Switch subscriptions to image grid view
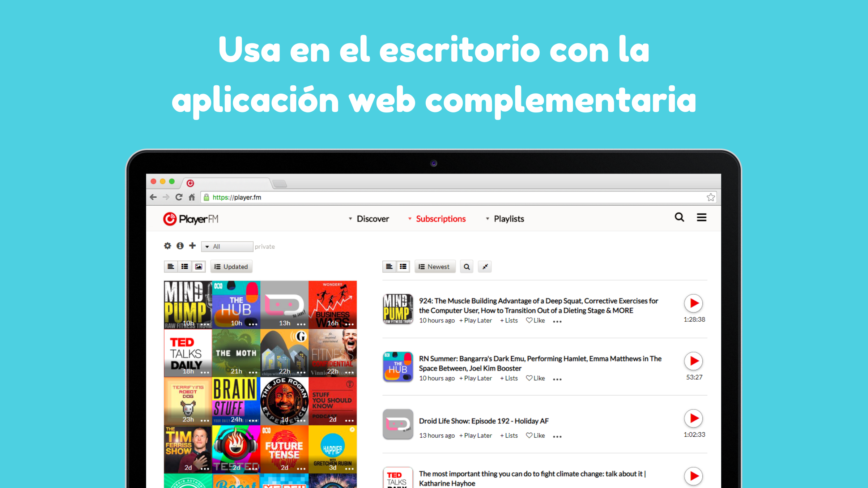This screenshot has width=868, height=488. pyautogui.click(x=199, y=267)
